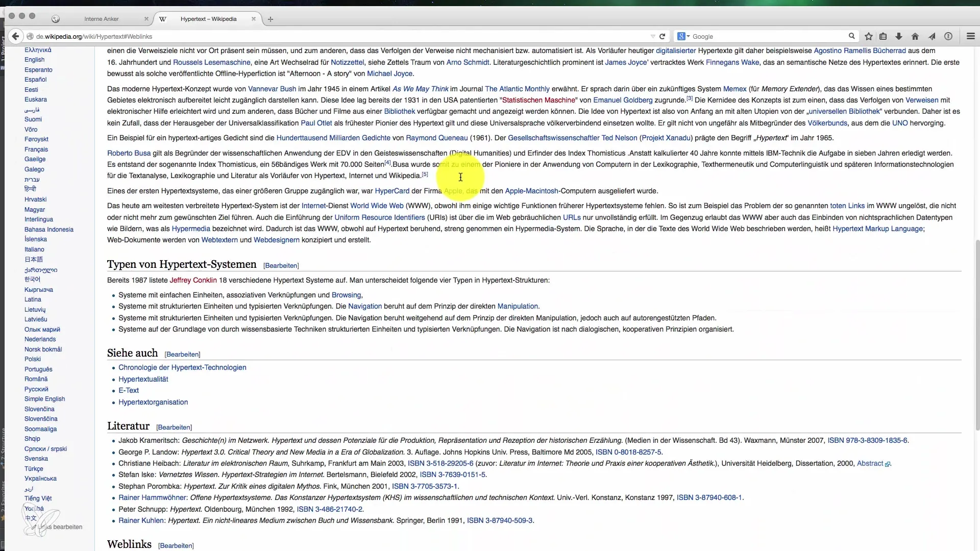Viewport: 980px width, 551px height.
Task: Open the Rainer Hammwöhner link
Action: [153, 497]
